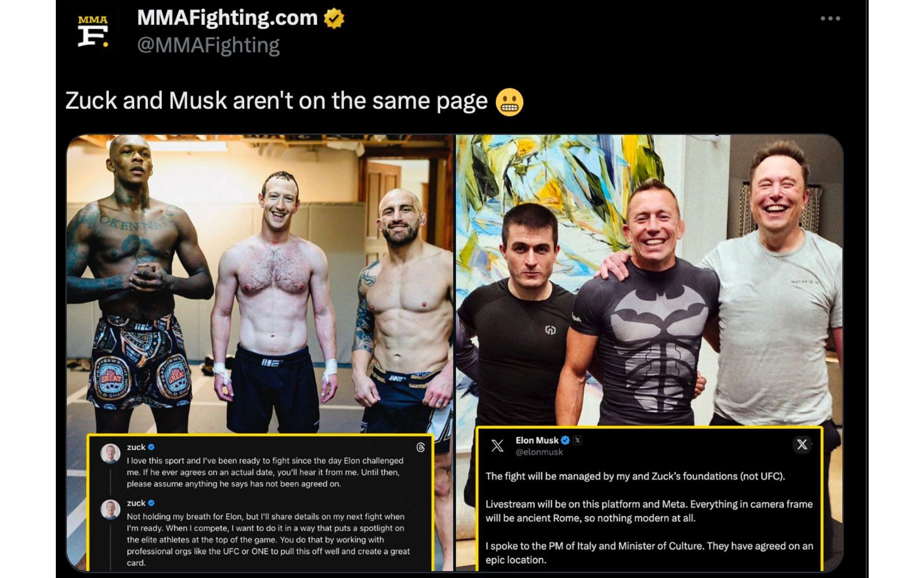
Task: Click zuck's avatar in the second Threads post
Action: pos(110,509)
